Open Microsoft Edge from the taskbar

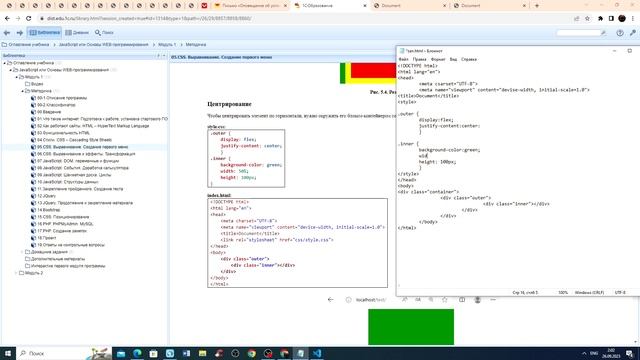137,353
